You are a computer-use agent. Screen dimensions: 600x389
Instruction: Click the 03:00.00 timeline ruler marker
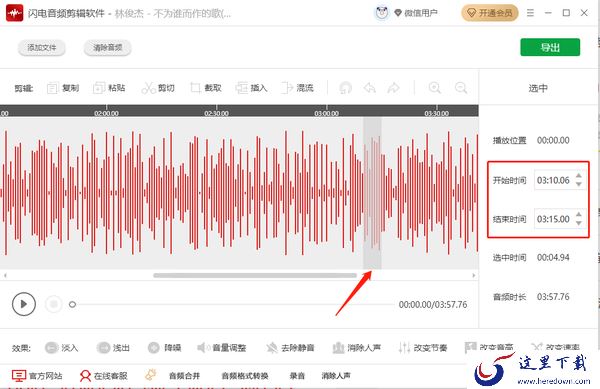point(326,113)
